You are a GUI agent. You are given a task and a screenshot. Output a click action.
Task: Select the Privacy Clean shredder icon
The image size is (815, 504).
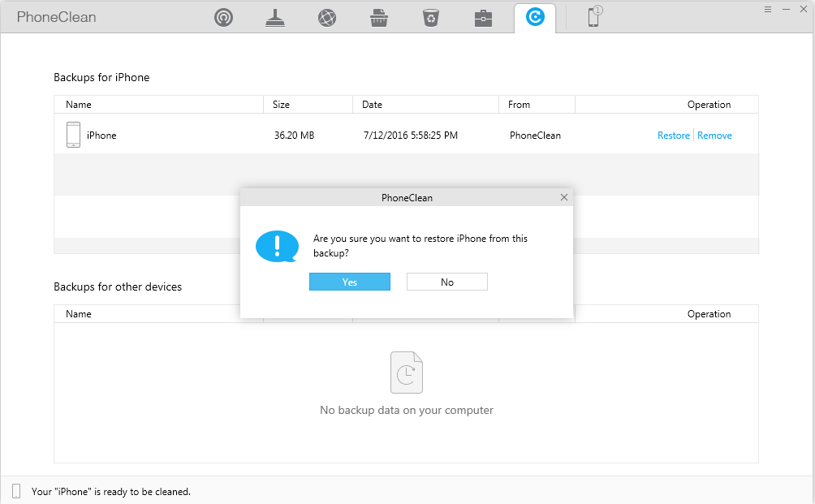click(378, 17)
